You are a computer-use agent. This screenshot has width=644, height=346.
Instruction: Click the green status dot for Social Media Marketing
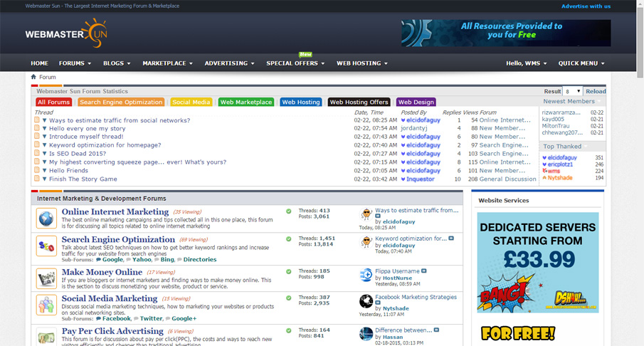(289, 298)
